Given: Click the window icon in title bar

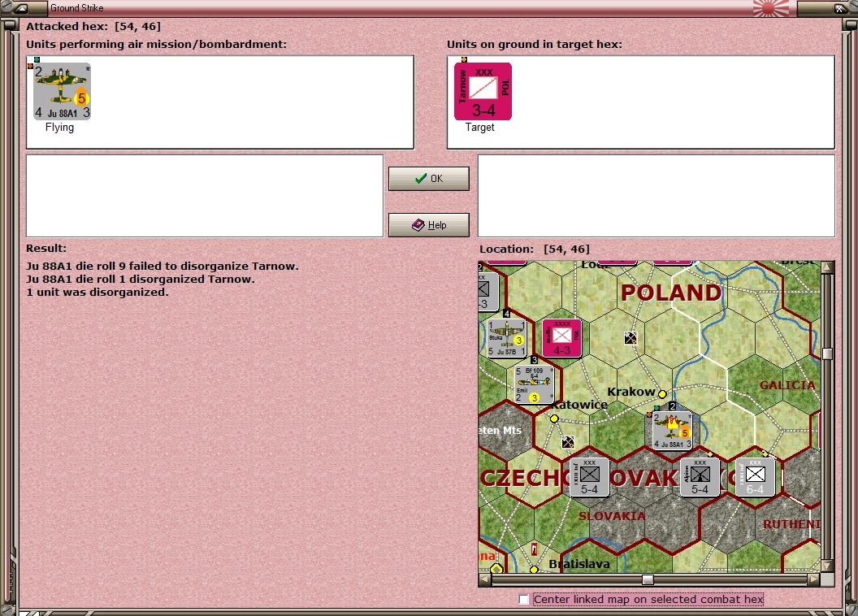Looking at the screenshot, I should 22,8.
